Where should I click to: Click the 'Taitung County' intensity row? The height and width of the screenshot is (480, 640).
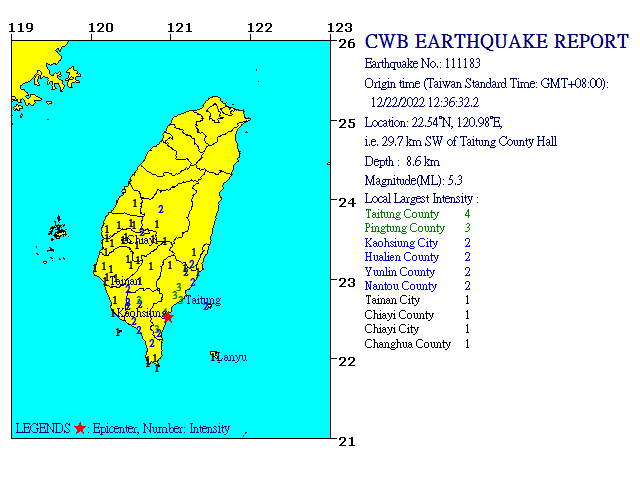417,214
